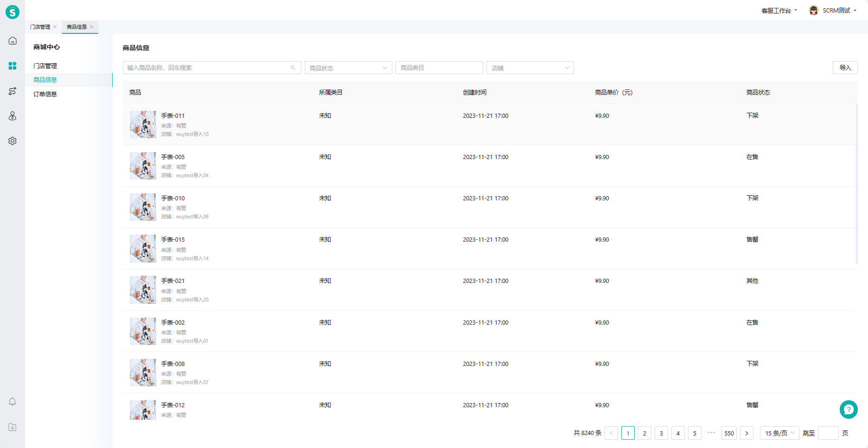Click the pagination ellipsis to jump pages
This screenshot has width=868, height=448.
pos(712,433)
